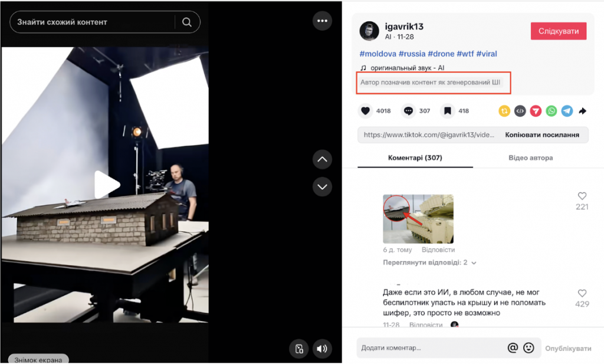The image size is (604, 364).
Task: Go to next video with down chevron
Action: (x=321, y=186)
